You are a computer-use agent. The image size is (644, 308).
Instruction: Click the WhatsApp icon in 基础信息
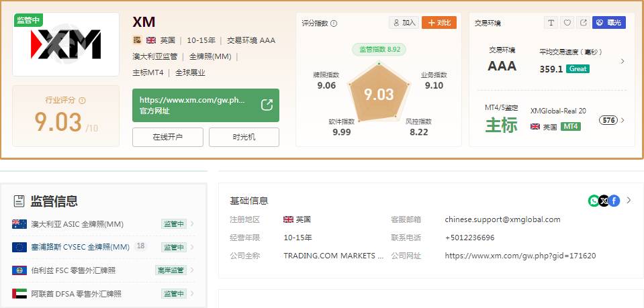coord(594,201)
